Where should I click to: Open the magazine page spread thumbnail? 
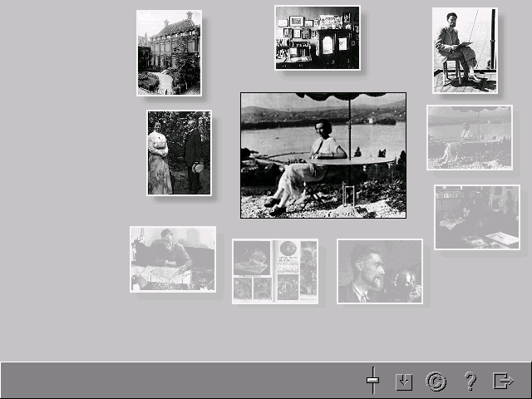[275, 271]
